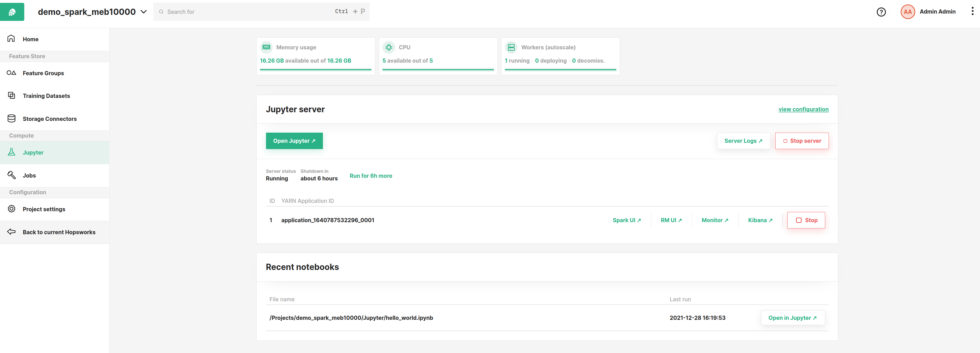
Task: Click the Jobs hammer icon
Action: point(11,175)
